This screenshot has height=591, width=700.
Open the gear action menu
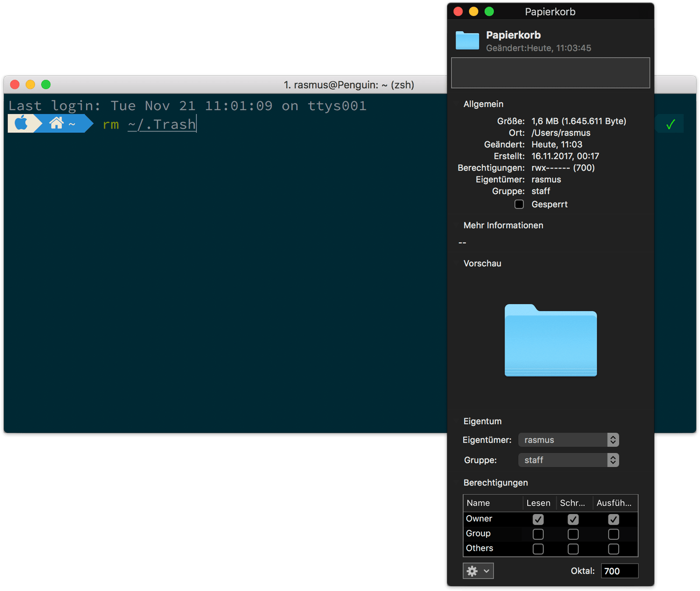tap(478, 571)
